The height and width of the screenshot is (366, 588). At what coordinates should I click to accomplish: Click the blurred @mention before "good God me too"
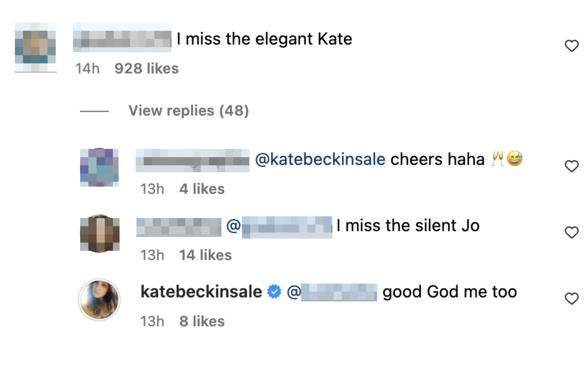pyautogui.click(x=332, y=292)
